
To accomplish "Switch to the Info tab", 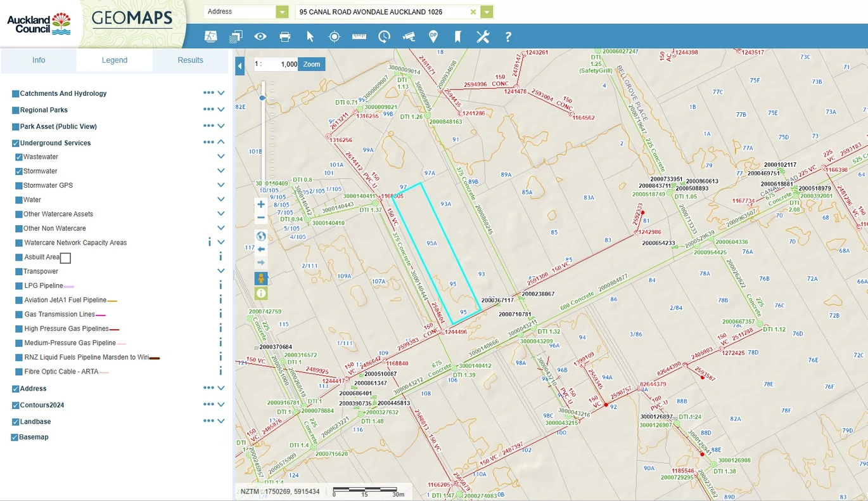I will coord(39,60).
